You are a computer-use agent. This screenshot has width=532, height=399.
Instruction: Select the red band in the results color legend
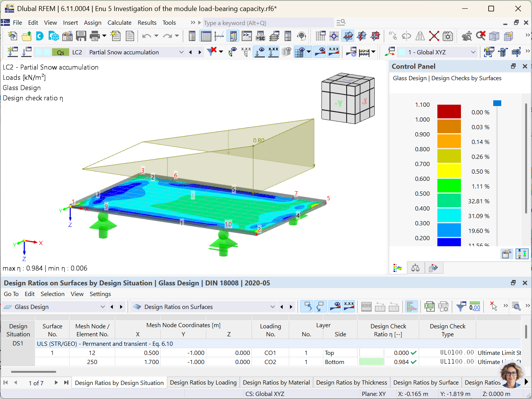449,112
